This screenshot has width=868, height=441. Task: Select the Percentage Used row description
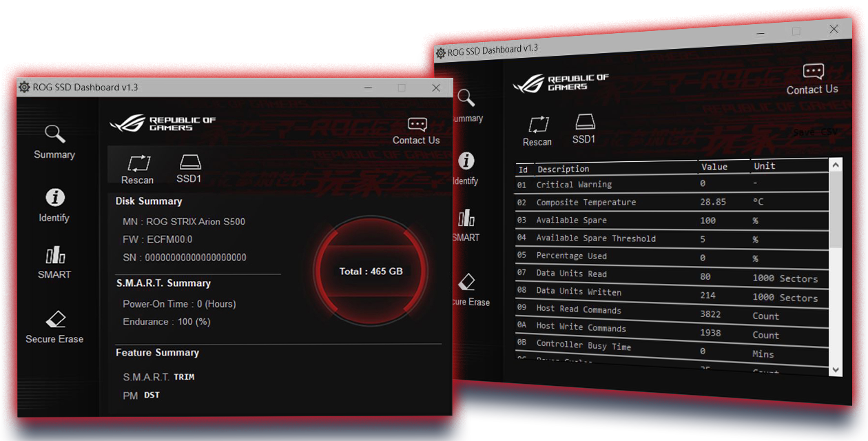point(571,256)
